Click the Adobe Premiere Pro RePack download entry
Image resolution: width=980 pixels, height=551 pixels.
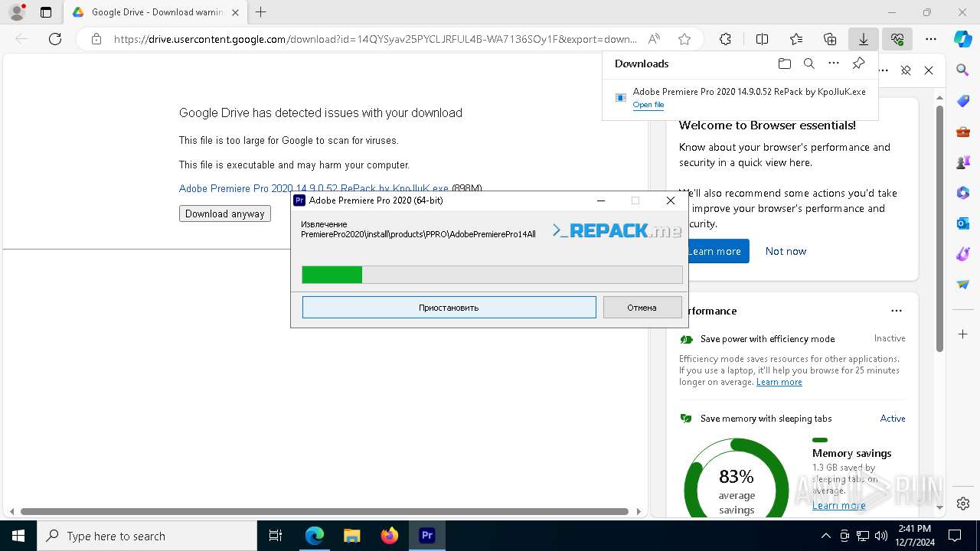pyautogui.click(x=740, y=97)
